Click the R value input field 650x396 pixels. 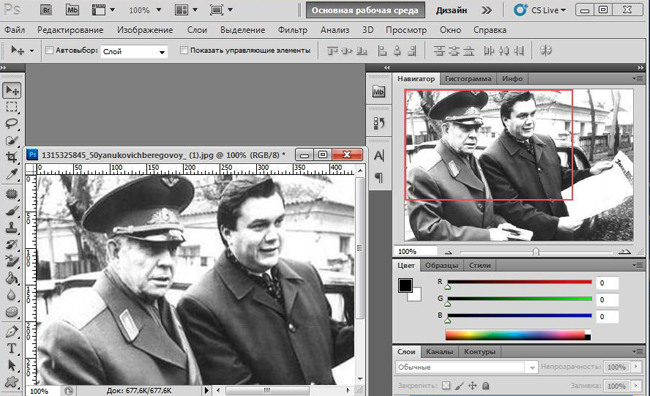coord(607,283)
